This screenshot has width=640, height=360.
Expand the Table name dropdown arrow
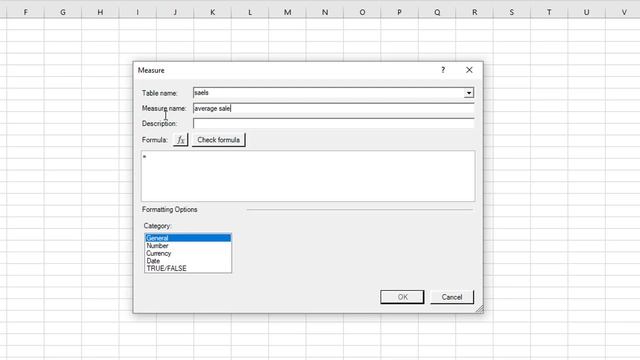(x=469, y=93)
